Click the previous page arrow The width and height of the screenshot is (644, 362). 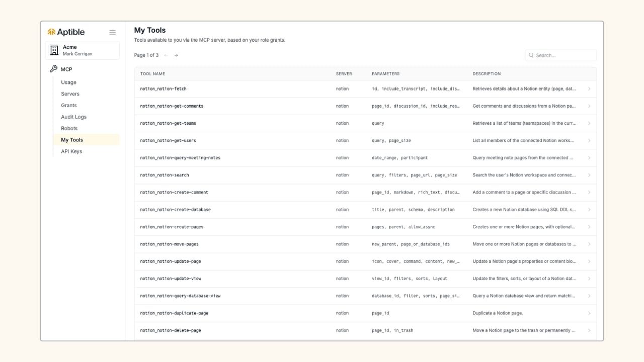point(166,55)
